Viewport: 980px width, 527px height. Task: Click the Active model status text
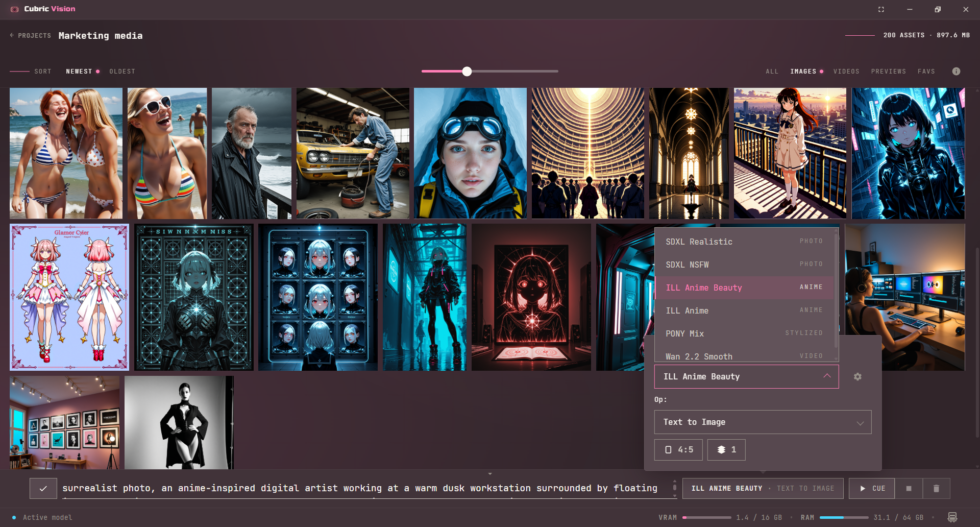click(x=47, y=517)
